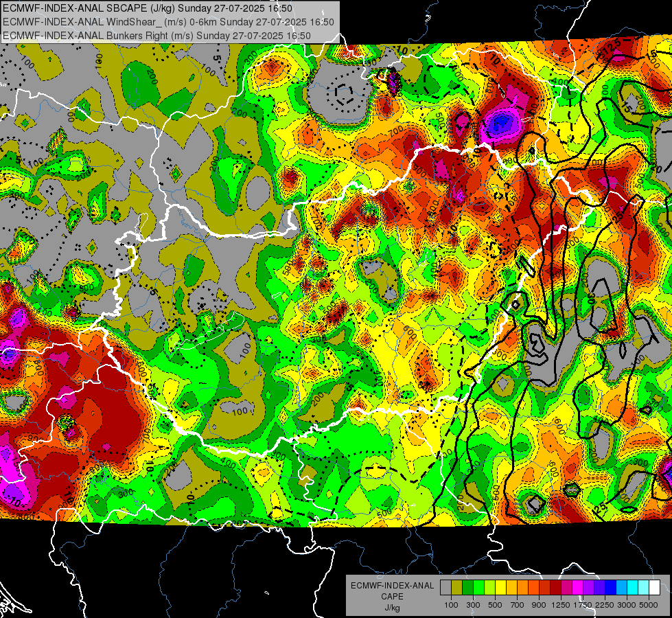The image size is (672, 618).
Task: Click the 5000 value on the legend scale
Action: [x=649, y=605]
